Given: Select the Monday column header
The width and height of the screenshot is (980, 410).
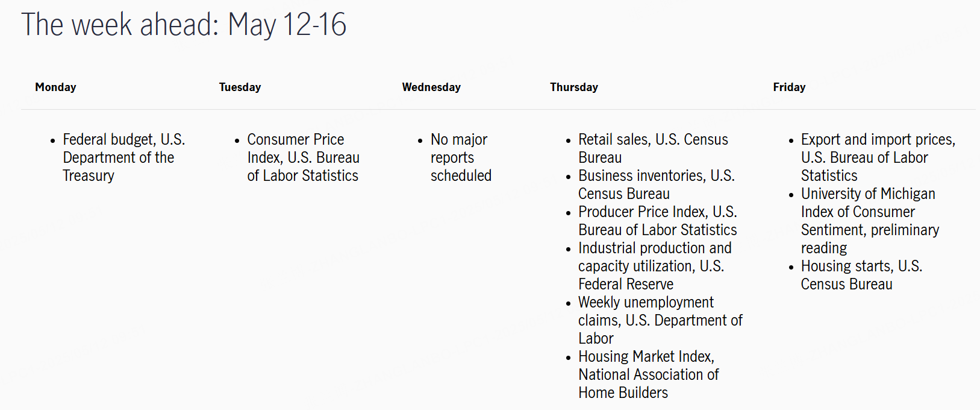Looking at the screenshot, I should pyautogui.click(x=55, y=87).
